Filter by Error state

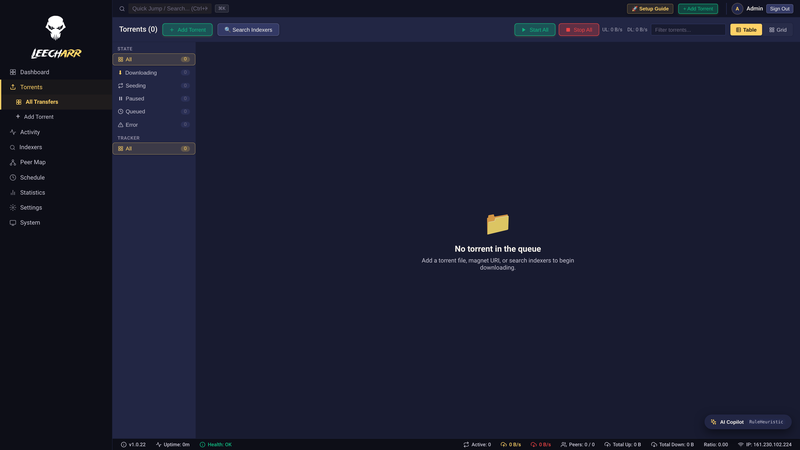coord(154,124)
